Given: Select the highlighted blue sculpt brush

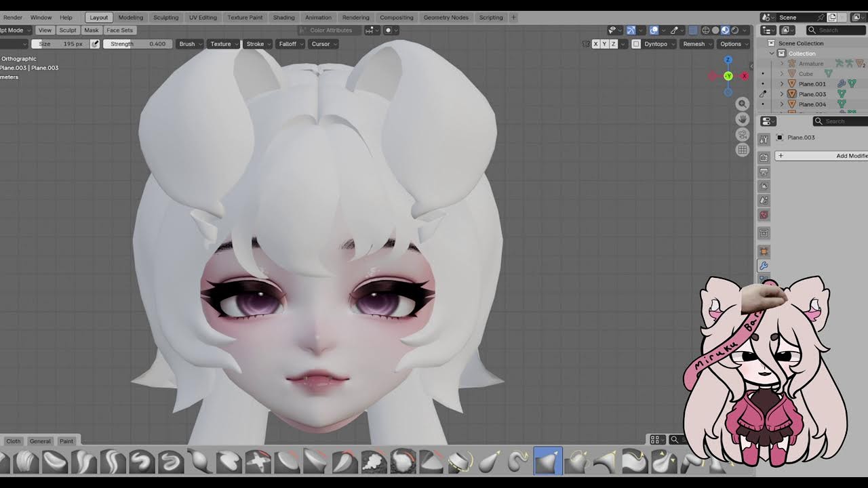Looking at the screenshot, I should [x=548, y=462].
